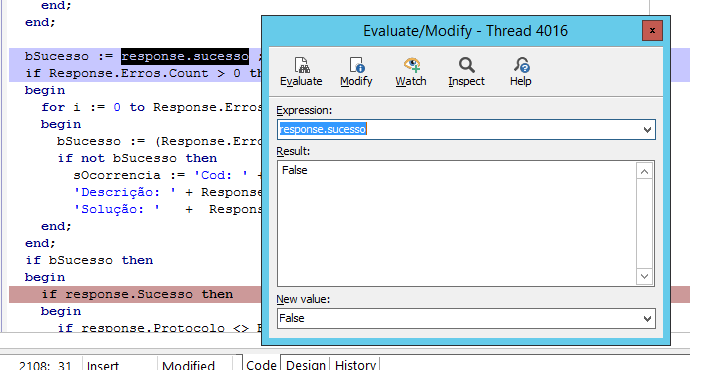The height and width of the screenshot is (370, 709).
Task: Click the 'False' text in Result box
Action: (295, 171)
